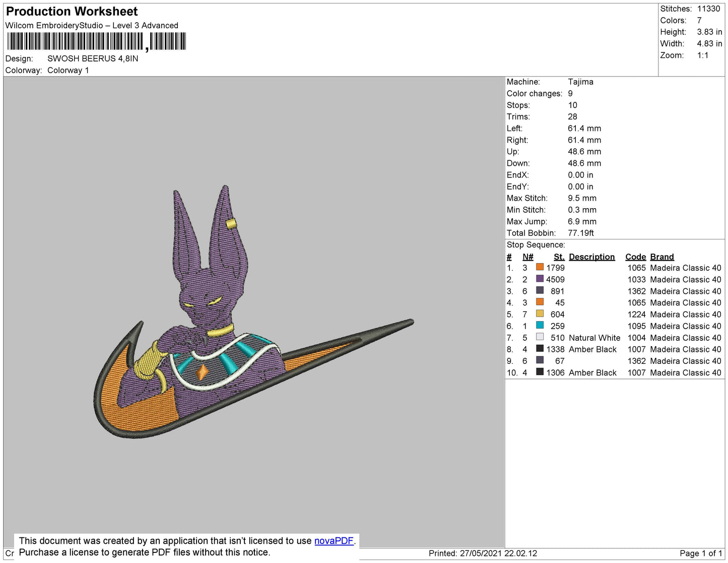
Task: Select the orange swatch in stop row 1
Action: (540, 267)
